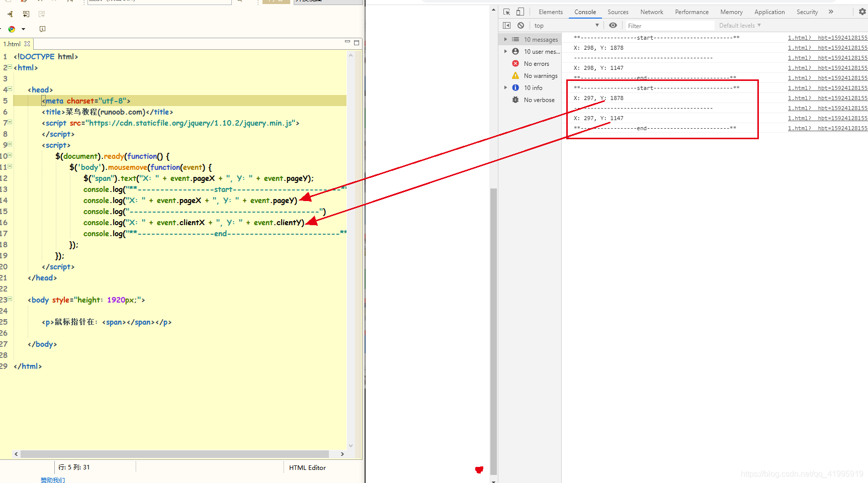
Task: Select the inspect element picker icon
Action: click(506, 12)
